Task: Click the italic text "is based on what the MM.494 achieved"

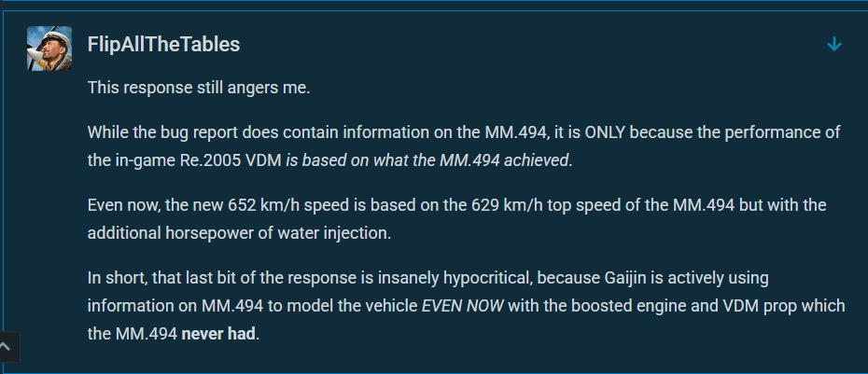Action: coord(428,159)
